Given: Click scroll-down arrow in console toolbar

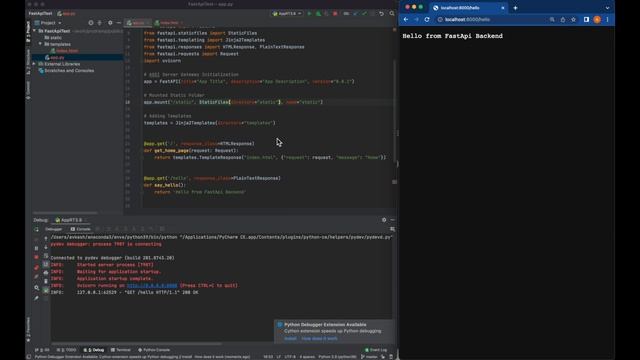Looking at the screenshot, I should (x=46, y=247).
